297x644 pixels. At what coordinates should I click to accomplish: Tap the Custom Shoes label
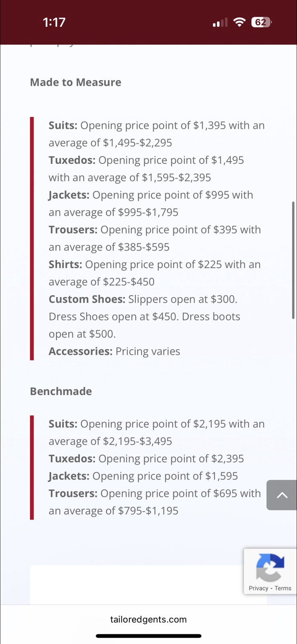coord(87,299)
